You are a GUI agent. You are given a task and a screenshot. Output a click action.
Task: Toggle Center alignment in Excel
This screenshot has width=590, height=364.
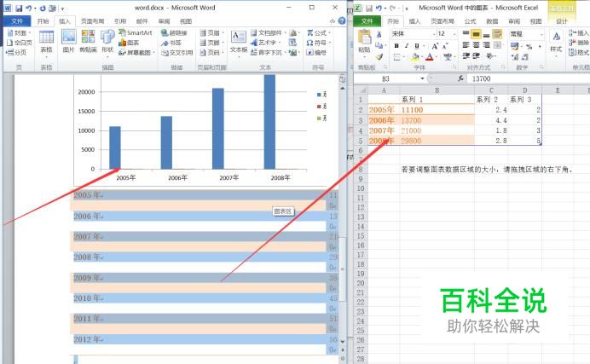476,45
